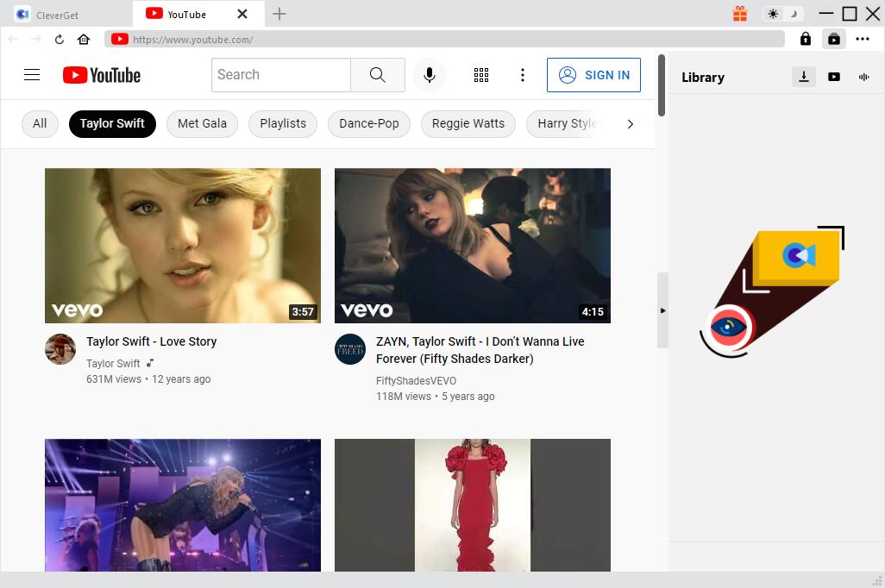Open YouTube's vertical three-dot menu
885x588 pixels.
click(x=523, y=75)
